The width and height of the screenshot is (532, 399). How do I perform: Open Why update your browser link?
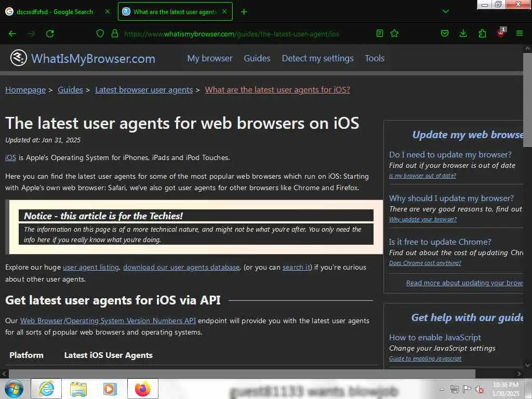tap(423, 219)
